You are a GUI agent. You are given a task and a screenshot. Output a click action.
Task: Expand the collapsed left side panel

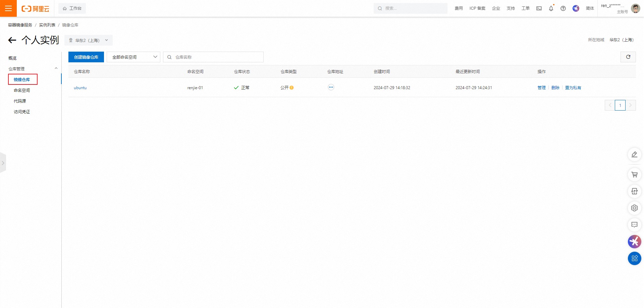tap(3, 163)
